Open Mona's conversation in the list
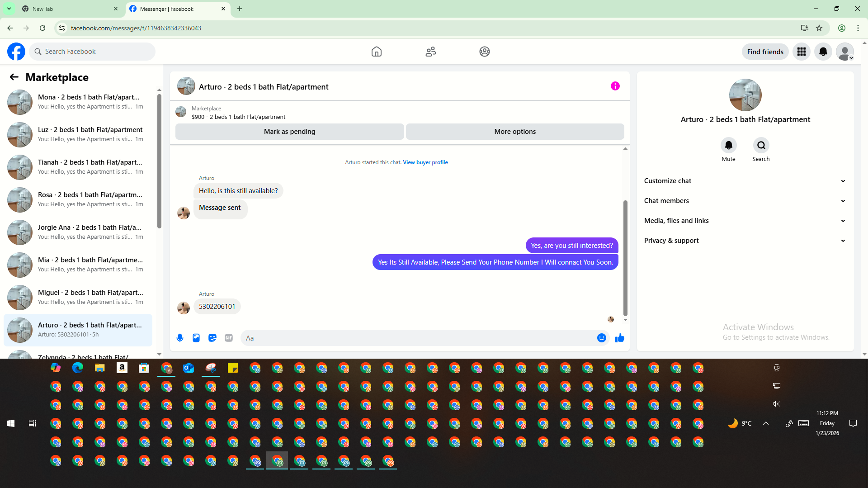Screen dimensions: 868x488 pos(78,102)
